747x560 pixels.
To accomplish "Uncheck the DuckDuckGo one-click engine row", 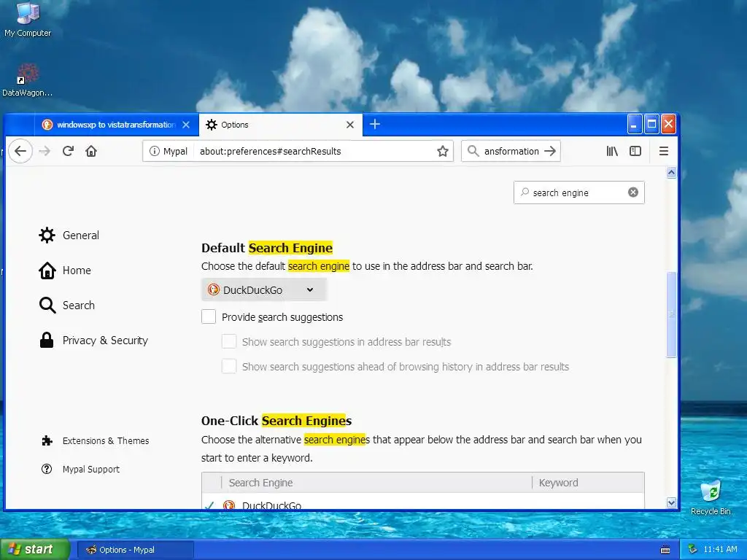I will point(209,505).
